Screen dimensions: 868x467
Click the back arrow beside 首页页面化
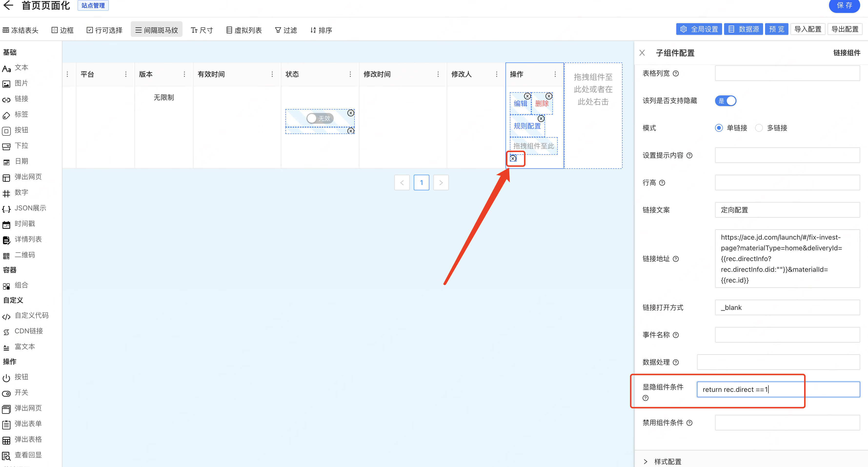pyautogui.click(x=8, y=5)
